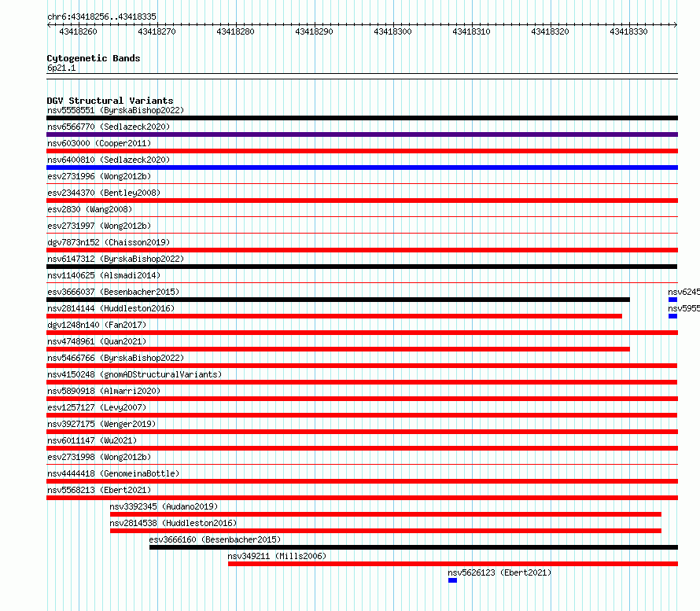Click the ruler's left scroll arrow
This screenshot has width=700, height=611.
pyautogui.click(x=49, y=25)
